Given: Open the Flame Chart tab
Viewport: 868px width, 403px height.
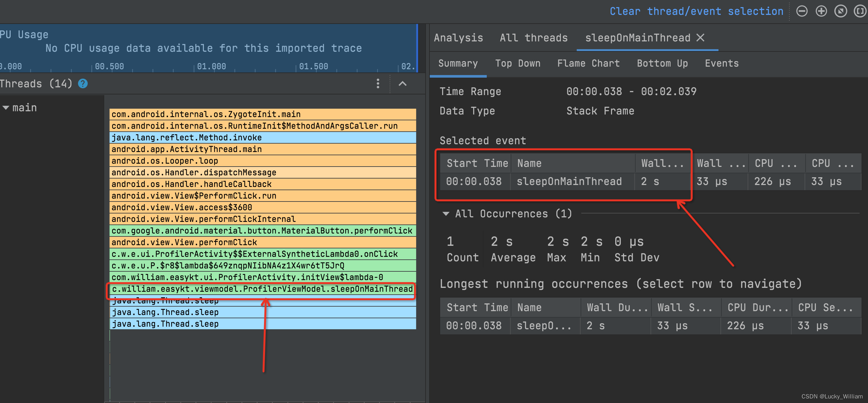Looking at the screenshot, I should (x=588, y=63).
